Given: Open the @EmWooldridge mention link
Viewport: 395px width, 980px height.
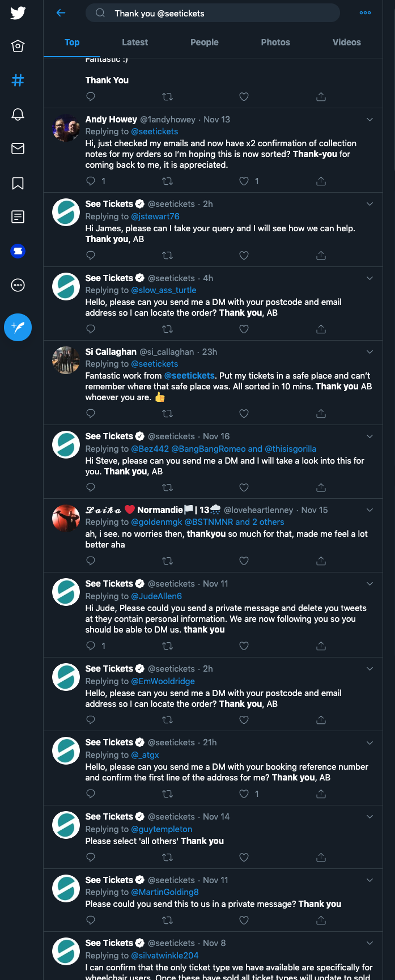Looking at the screenshot, I should click(x=163, y=681).
